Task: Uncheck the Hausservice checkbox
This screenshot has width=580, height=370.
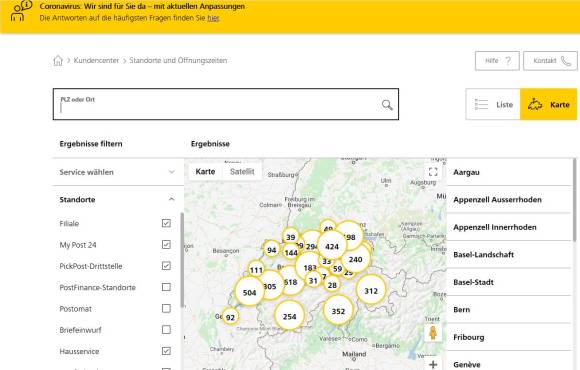Action: (x=166, y=351)
